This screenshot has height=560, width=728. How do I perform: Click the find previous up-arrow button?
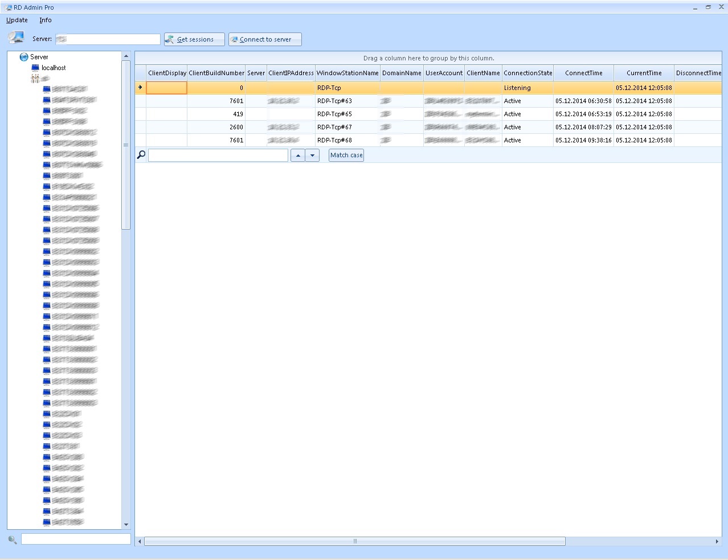tap(298, 155)
